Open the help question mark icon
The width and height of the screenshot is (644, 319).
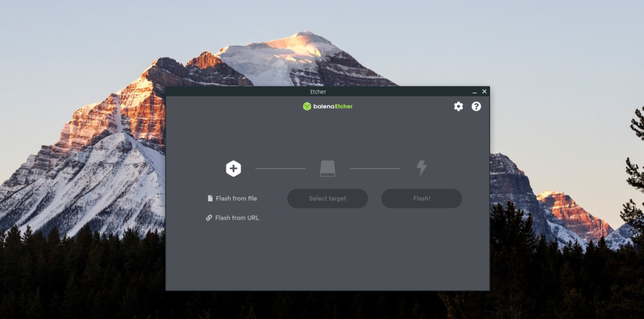pyautogui.click(x=477, y=106)
